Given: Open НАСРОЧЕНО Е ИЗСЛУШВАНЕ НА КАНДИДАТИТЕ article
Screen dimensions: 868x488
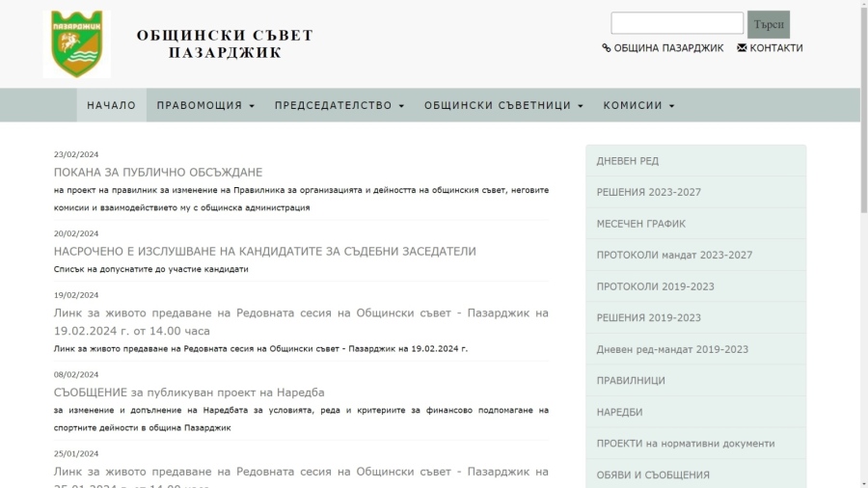Looking at the screenshot, I should click(264, 251).
